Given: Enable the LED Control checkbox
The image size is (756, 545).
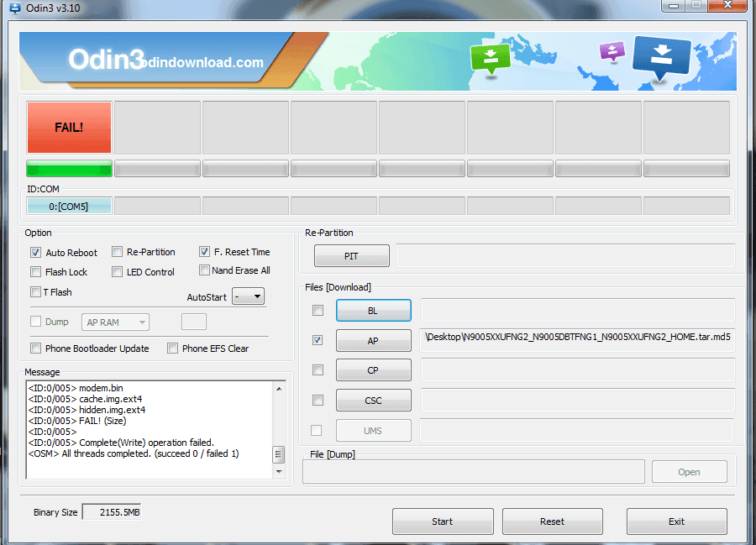Looking at the screenshot, I should [x=117, y=272].
